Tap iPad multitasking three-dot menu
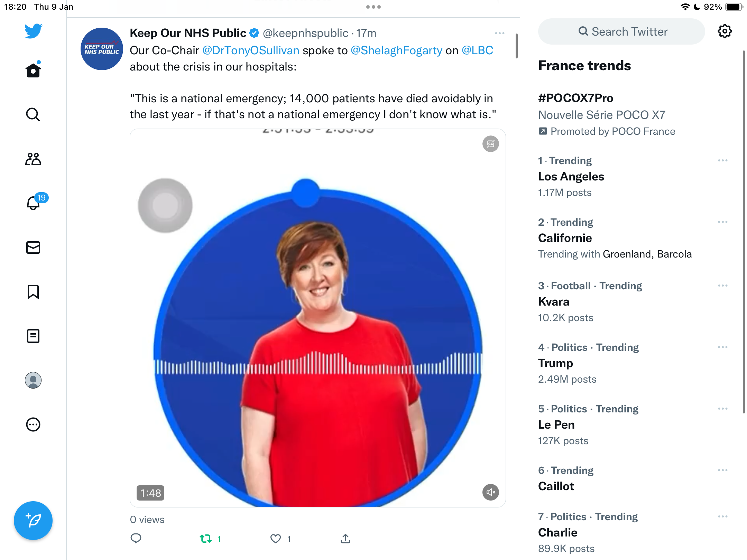Image resolution: width=747 pixels, height=560 pixels. 373,7
